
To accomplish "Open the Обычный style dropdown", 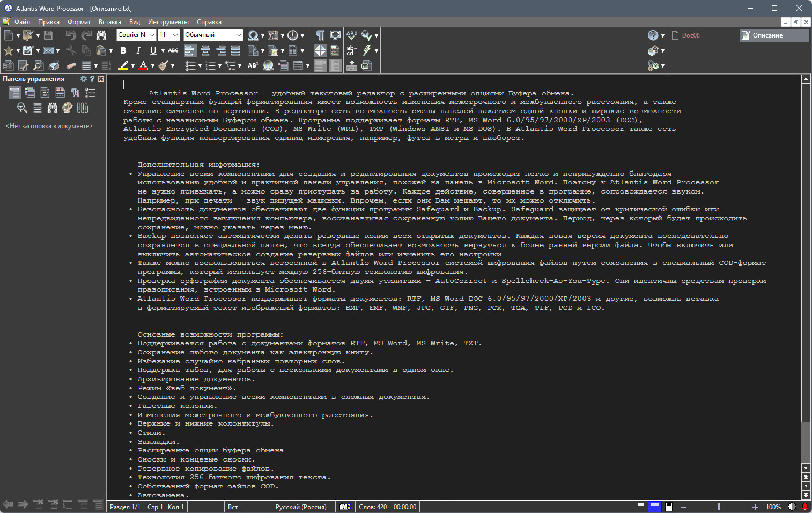I will [x=213, y=35].
